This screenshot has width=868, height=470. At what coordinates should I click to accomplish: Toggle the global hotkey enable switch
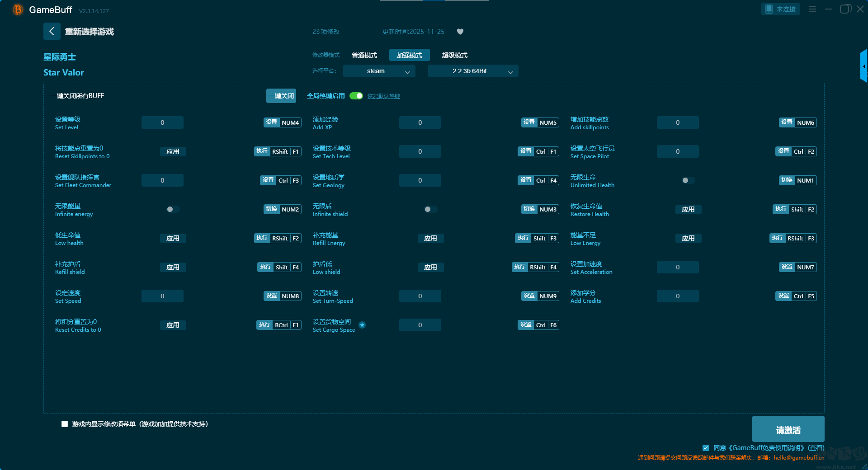point(356,96)
